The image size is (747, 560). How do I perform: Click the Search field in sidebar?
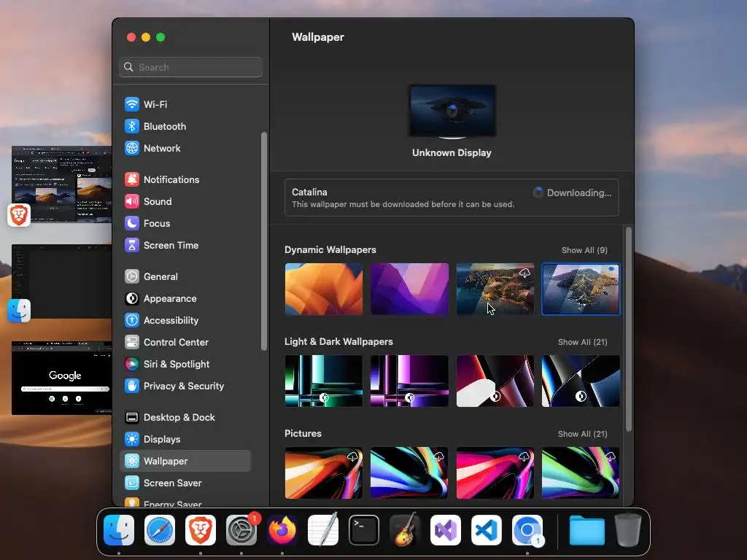[x=190, y=67]
